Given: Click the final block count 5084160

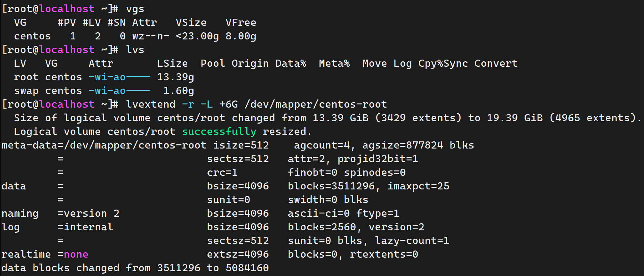Looking at the screenshot, I should click(247, 268).
